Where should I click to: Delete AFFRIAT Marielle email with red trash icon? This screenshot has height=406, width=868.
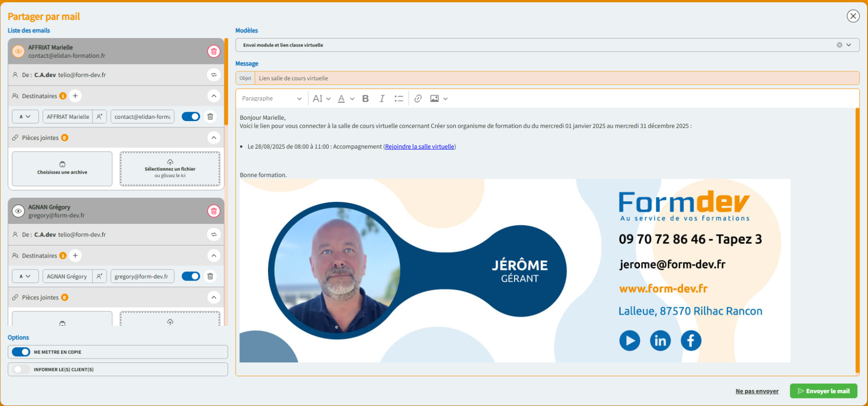coord(214,51)
